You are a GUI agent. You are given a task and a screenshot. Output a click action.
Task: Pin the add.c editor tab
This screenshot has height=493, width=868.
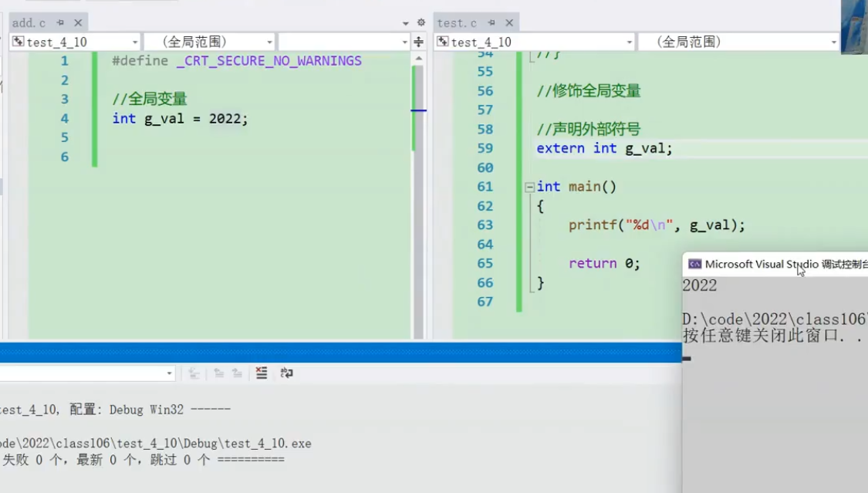pos(60,22)
